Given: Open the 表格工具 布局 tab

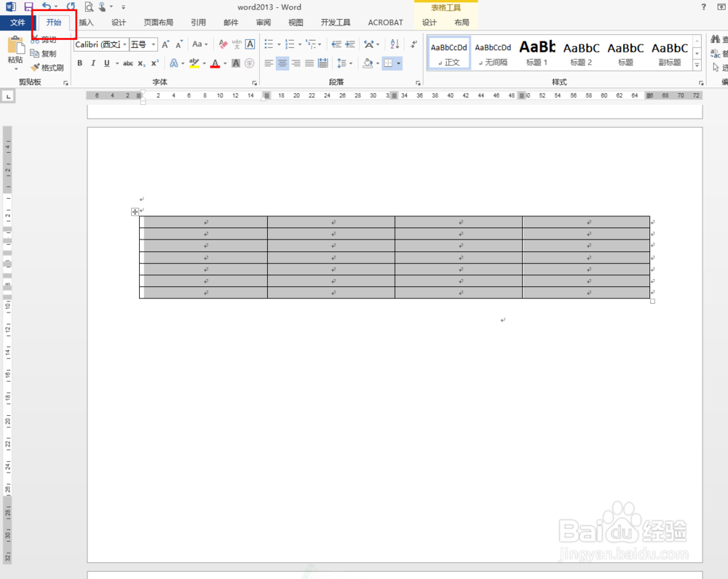Looking at the screenshot, I should 462,23.
